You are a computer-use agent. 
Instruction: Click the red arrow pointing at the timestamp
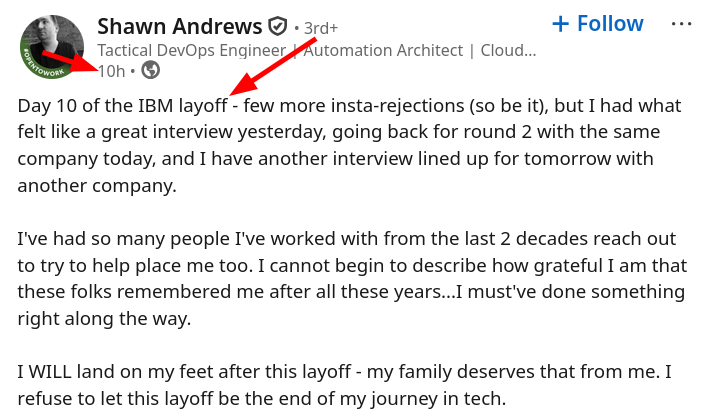70,62
